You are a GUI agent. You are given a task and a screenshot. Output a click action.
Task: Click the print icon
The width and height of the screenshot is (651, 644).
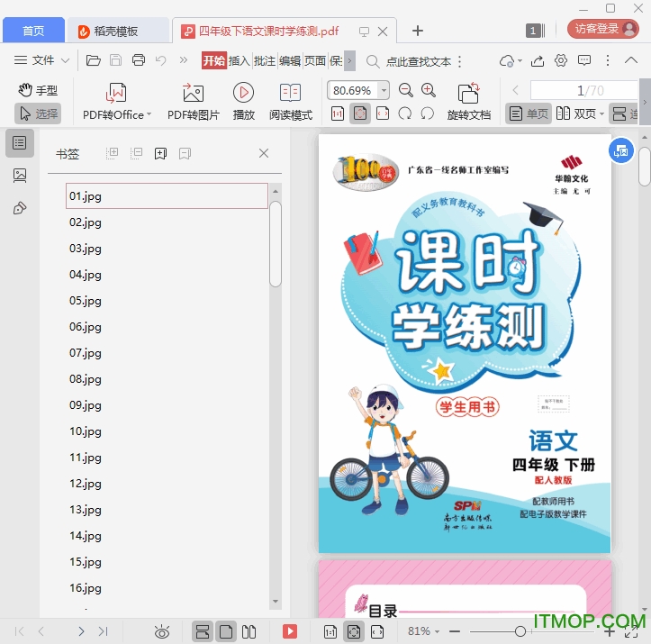click(x=139, y=60)
